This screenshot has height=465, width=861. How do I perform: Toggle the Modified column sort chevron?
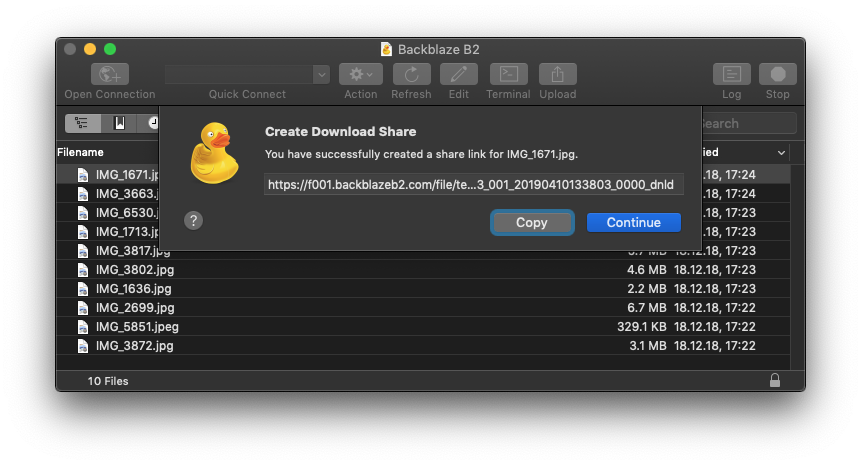tap(781, 153)
